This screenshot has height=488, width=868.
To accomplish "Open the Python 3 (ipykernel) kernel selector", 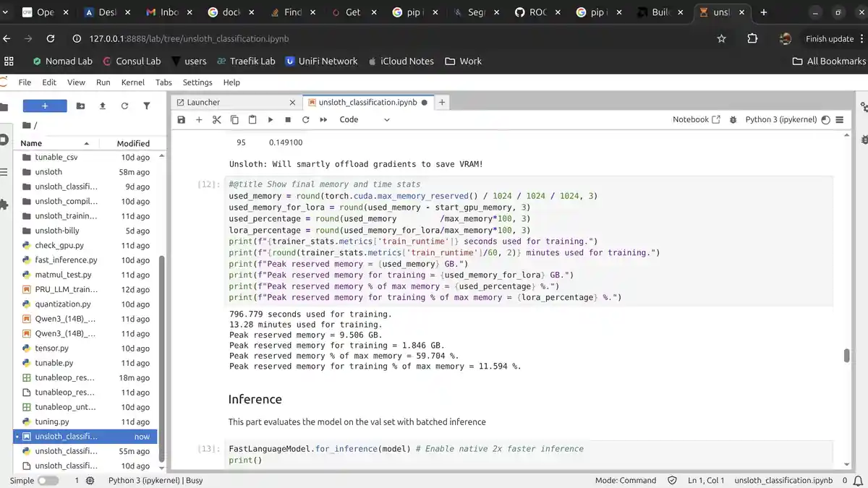I will click(x=780, y=119).
